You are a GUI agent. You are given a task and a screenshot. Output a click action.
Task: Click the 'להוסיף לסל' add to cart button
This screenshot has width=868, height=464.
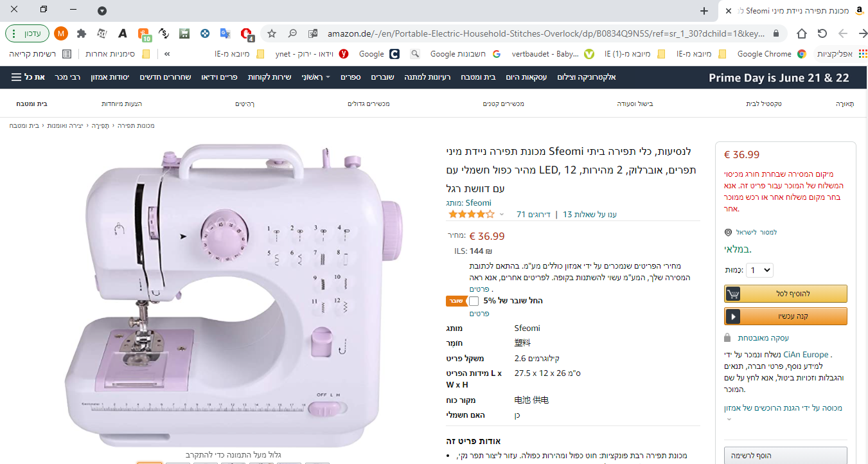pos(785,294)
